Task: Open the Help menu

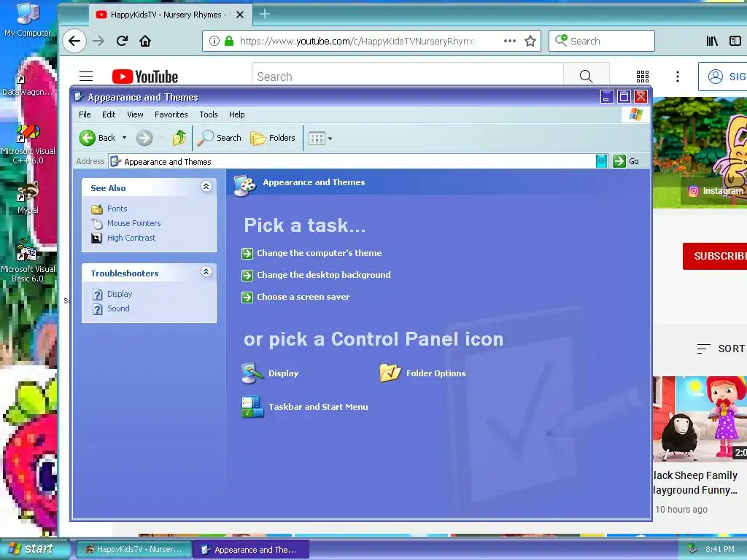Action: tap(237, 114)
